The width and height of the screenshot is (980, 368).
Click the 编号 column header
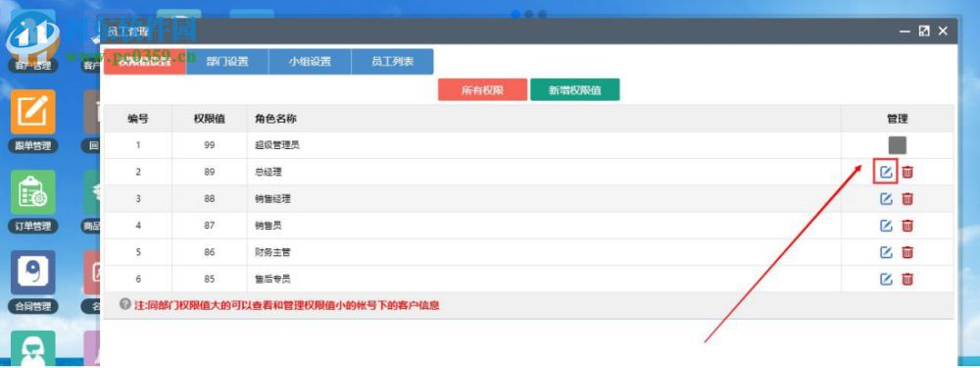138,119
